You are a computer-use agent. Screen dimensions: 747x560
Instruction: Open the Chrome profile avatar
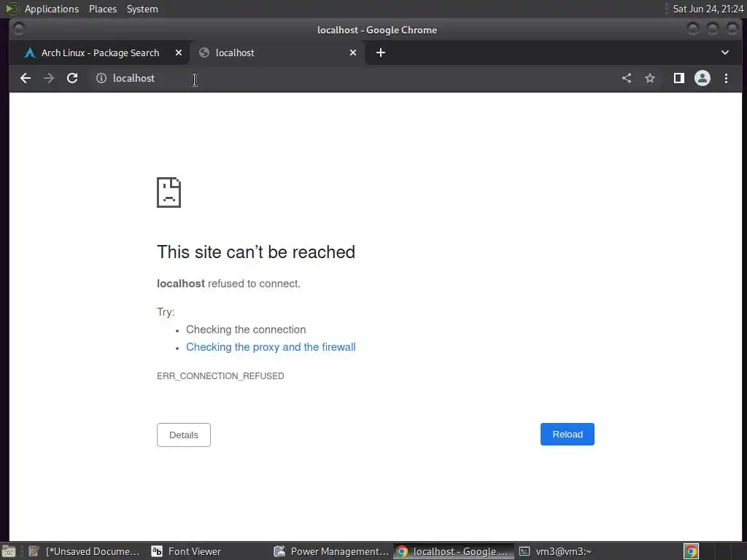tap(703, 78)
